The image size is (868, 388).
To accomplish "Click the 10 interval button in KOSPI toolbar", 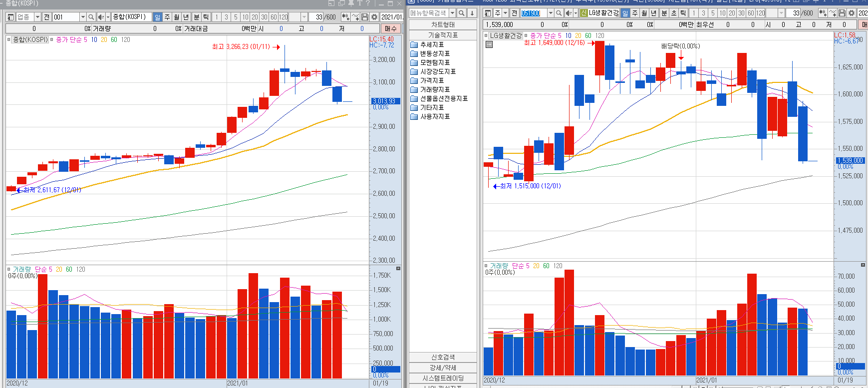I will click(x=245, y=17).
